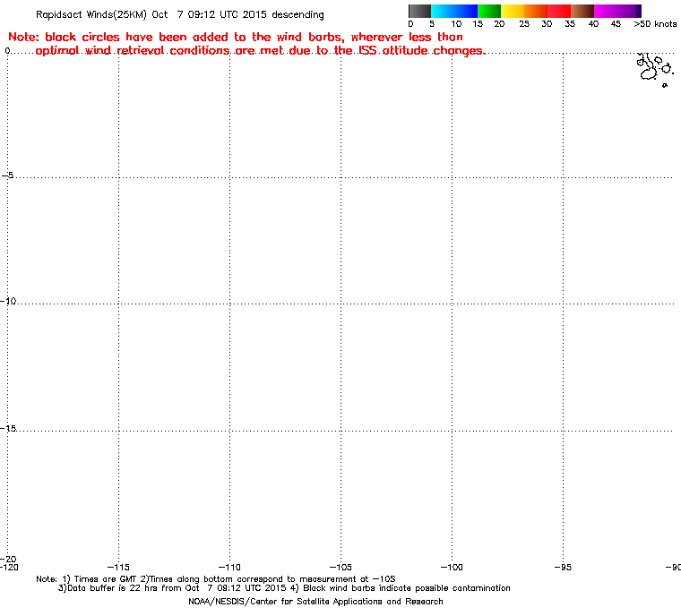Click the Galapagos islands coastline outline
Screen dimensions: 681x616
point(655,70)
